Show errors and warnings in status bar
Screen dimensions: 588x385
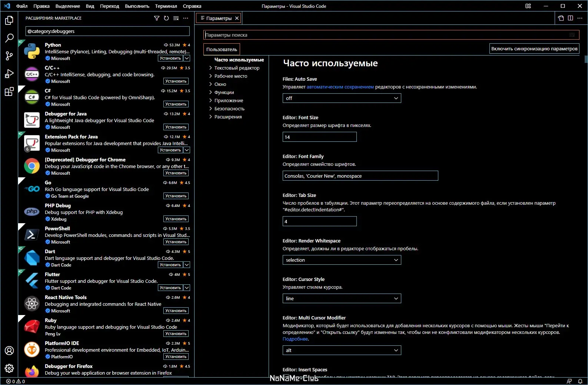click(x=16, y=381)
